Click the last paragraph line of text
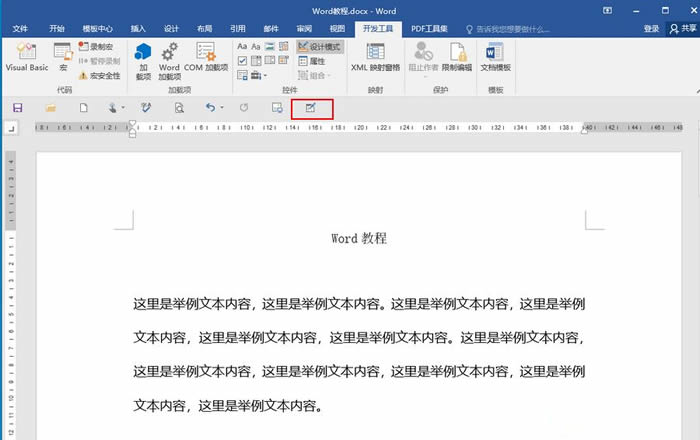The image size is (700, 440). click(228, 405)
